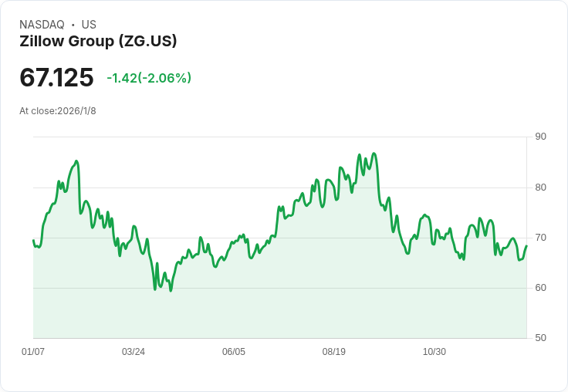
Task: Click the 67.125 price value
Action: 56,77
